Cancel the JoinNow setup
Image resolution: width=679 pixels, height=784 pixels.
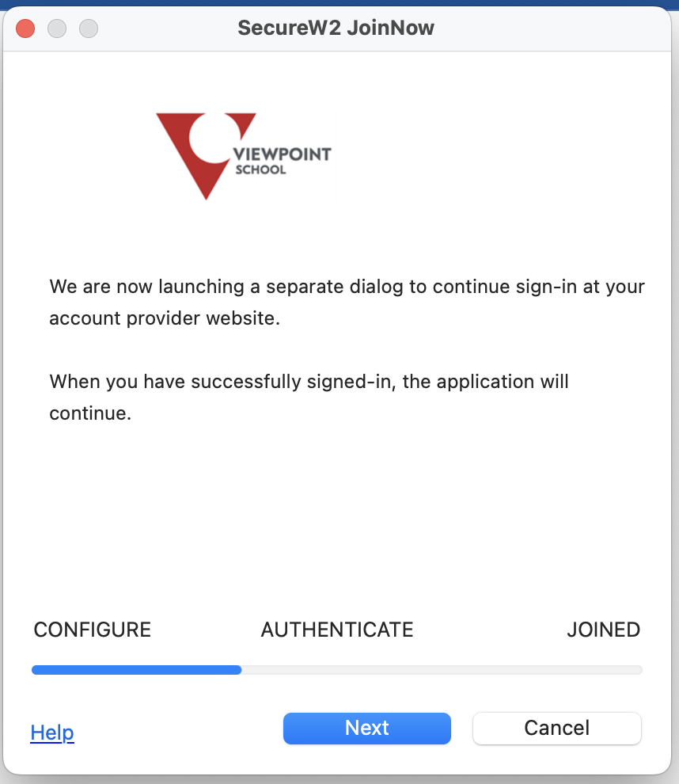[x=556, y=728]
